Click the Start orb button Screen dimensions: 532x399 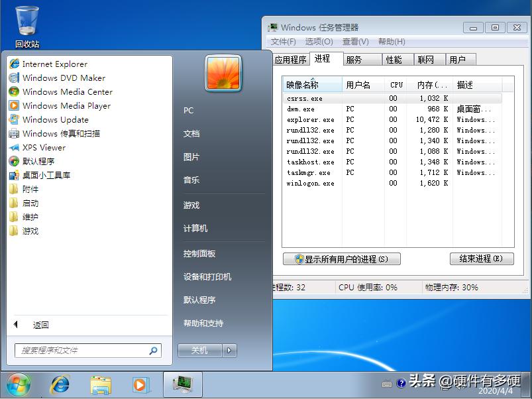[x=18, y=384]
